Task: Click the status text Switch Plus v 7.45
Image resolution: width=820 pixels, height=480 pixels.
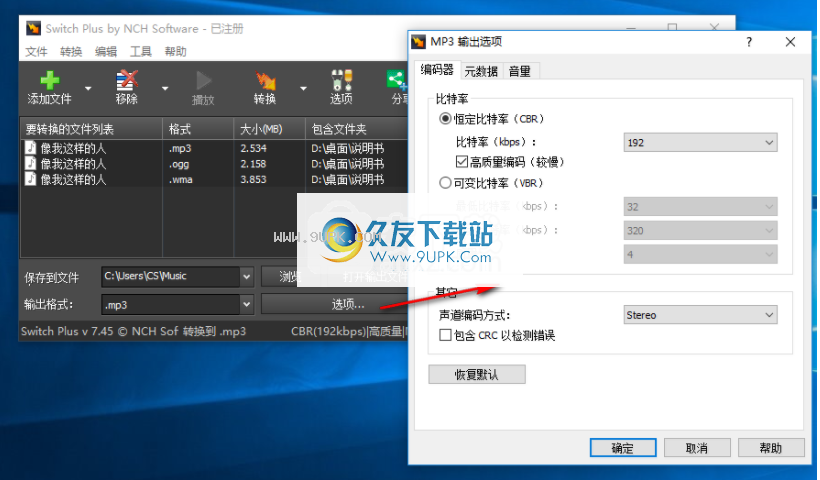Action: pos(67,332)
